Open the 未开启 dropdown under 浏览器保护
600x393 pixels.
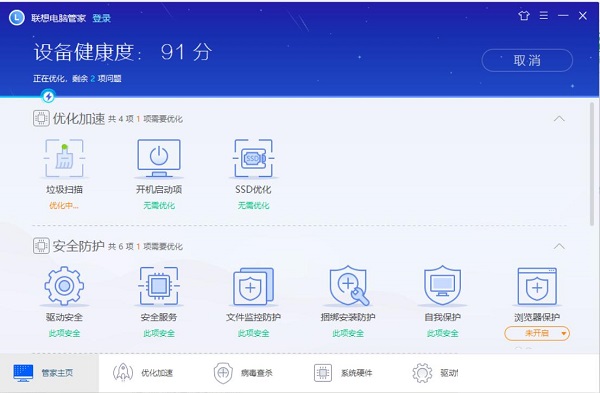[537, 333]
